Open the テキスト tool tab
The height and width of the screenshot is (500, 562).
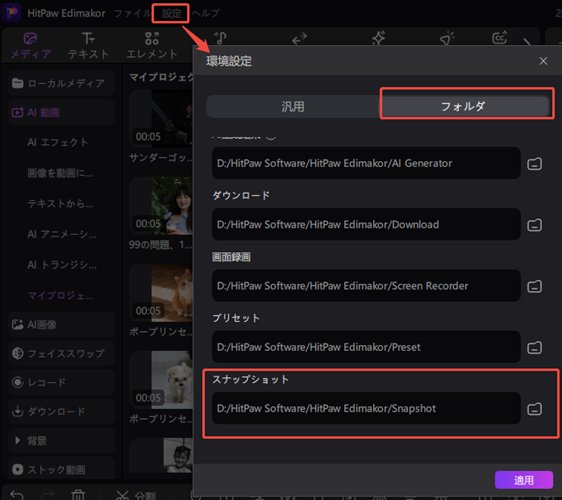(x=88, y=46)
